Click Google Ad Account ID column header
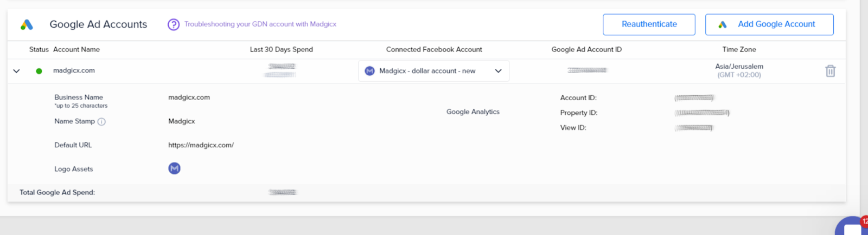 click(x=586, y=49)
